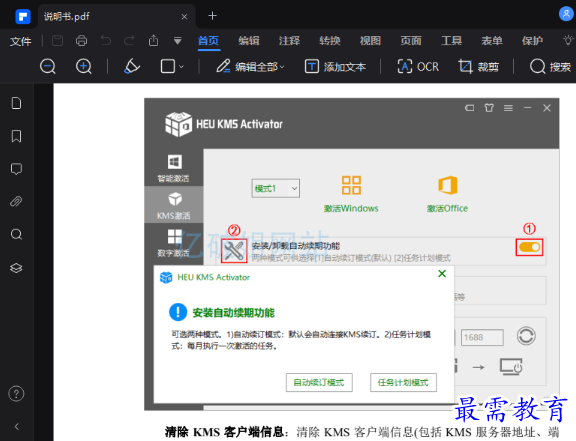Click the share/export icon
576x441 pixels.
154,40
